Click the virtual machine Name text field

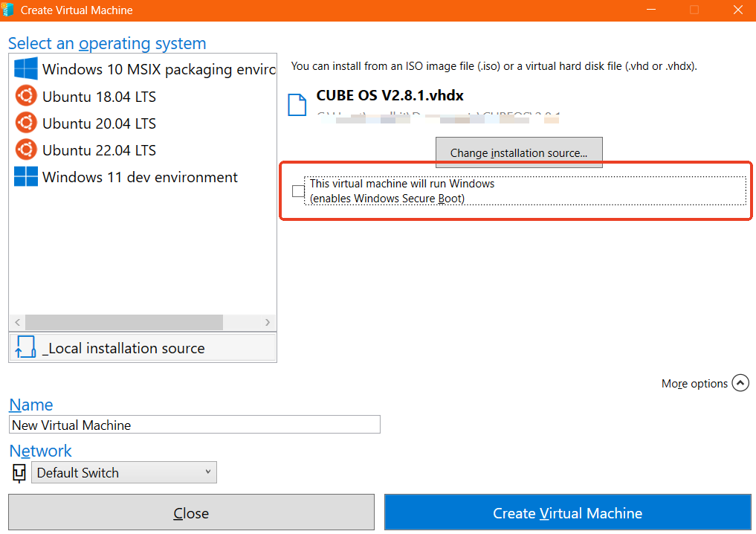195,425
